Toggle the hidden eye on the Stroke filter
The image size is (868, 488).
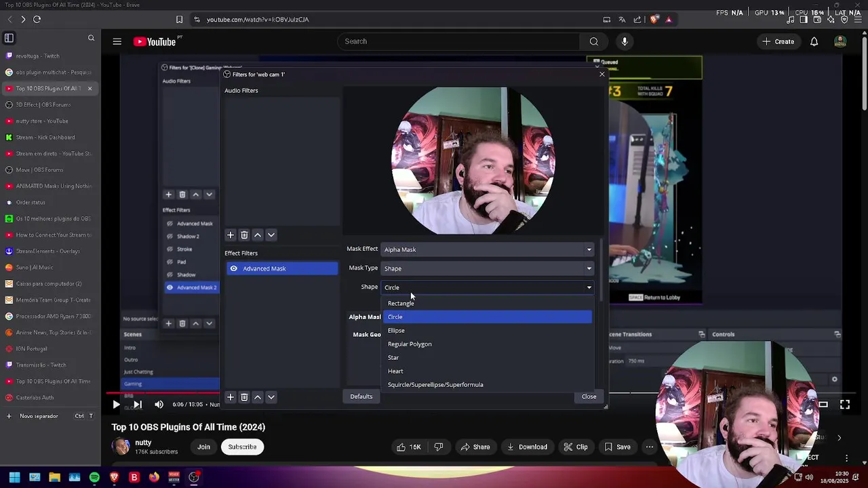point(170,249)
